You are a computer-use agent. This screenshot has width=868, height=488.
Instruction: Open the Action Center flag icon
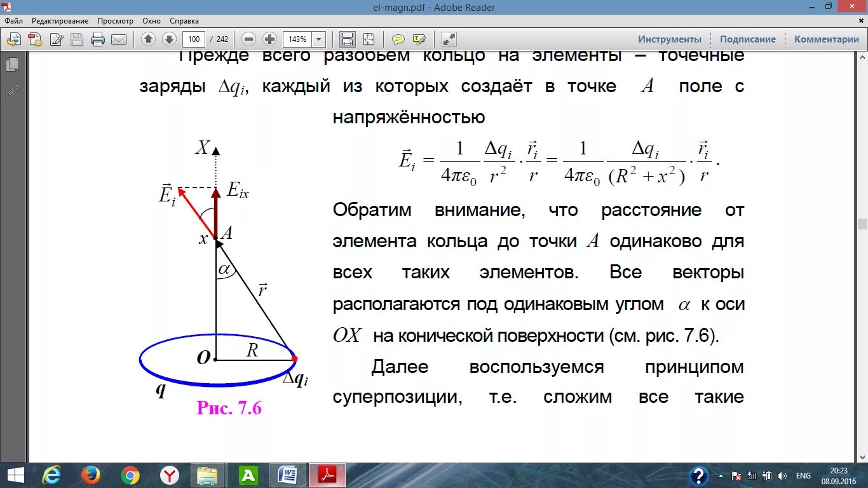[736, 476]
